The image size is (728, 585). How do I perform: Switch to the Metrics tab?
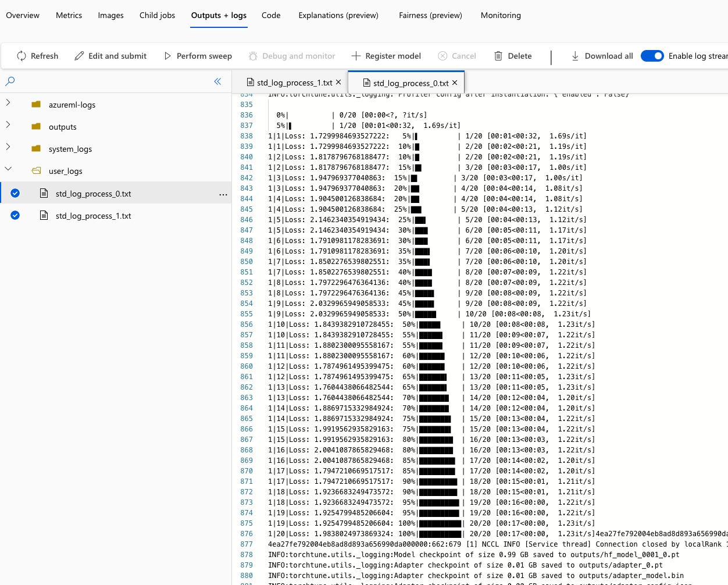69,15
